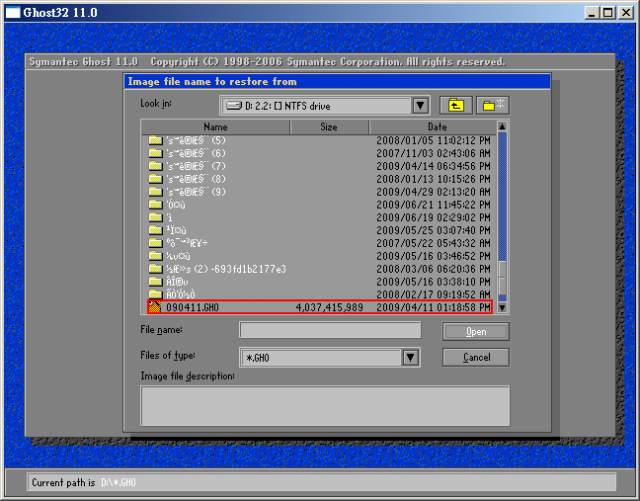
Task: Expand the Files of type dropdown arrow
Action: pos(411,358)
